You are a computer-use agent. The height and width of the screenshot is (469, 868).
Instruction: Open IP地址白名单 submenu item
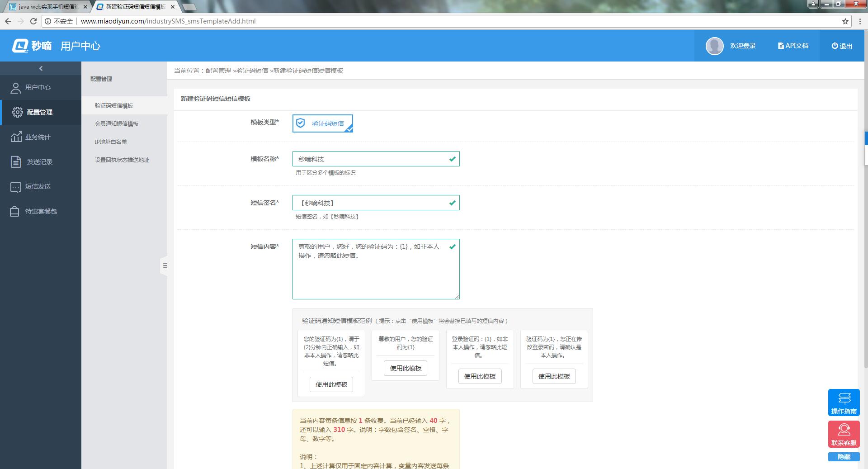click(124, 142)
